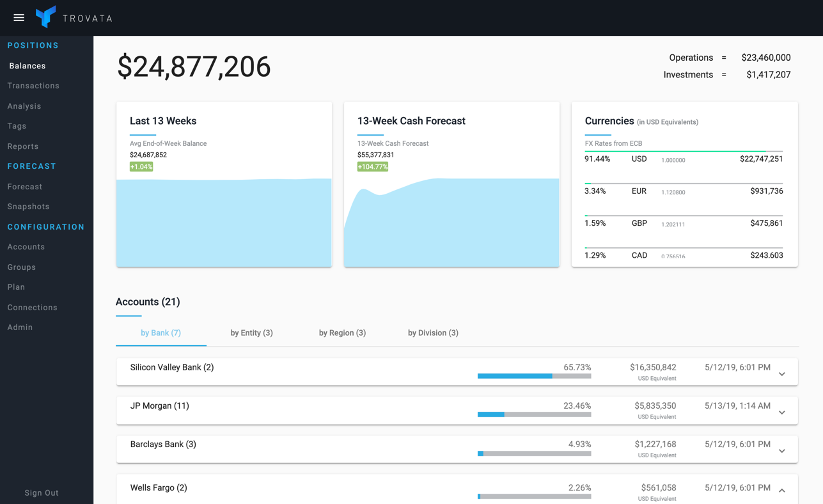823x504 pixels.
Task: Click the USD currency row
Action: [x=683, y=159]
